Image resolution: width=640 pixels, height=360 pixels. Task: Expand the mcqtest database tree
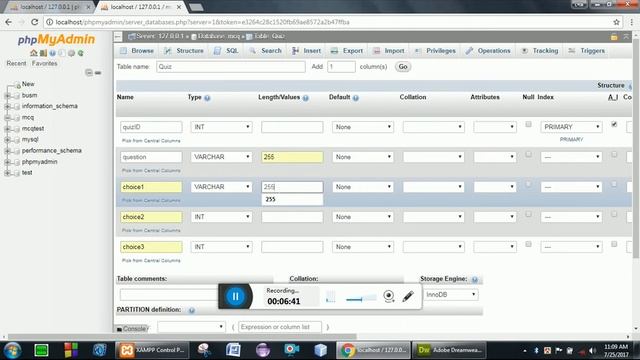(x=7, y=129)
